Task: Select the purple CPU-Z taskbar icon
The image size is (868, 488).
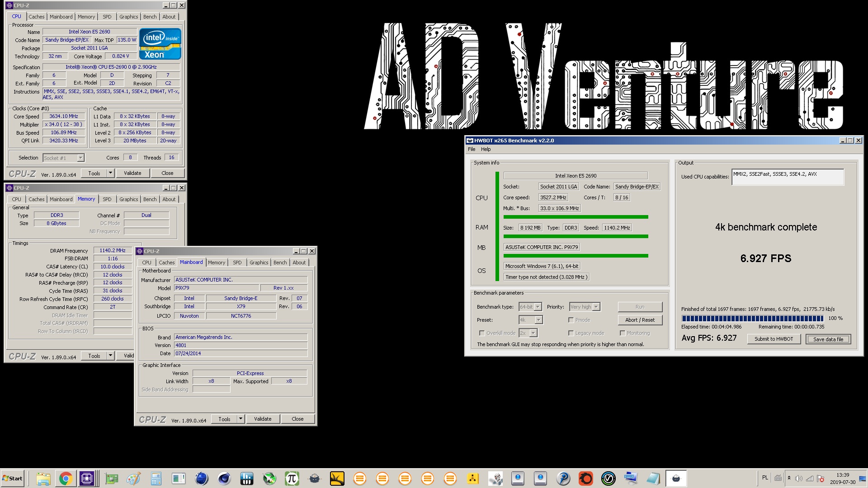Action: click(x=87, y=479)
